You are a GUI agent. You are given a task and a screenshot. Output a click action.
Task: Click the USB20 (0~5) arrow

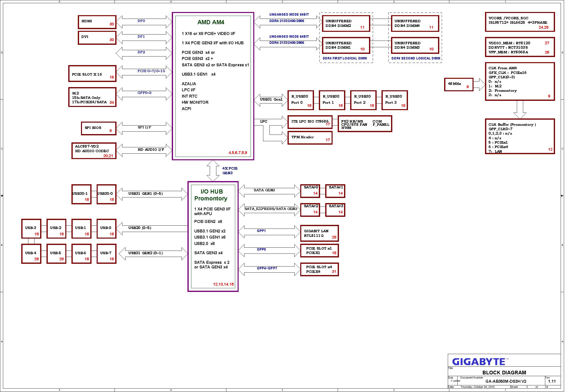click(152, 229)
